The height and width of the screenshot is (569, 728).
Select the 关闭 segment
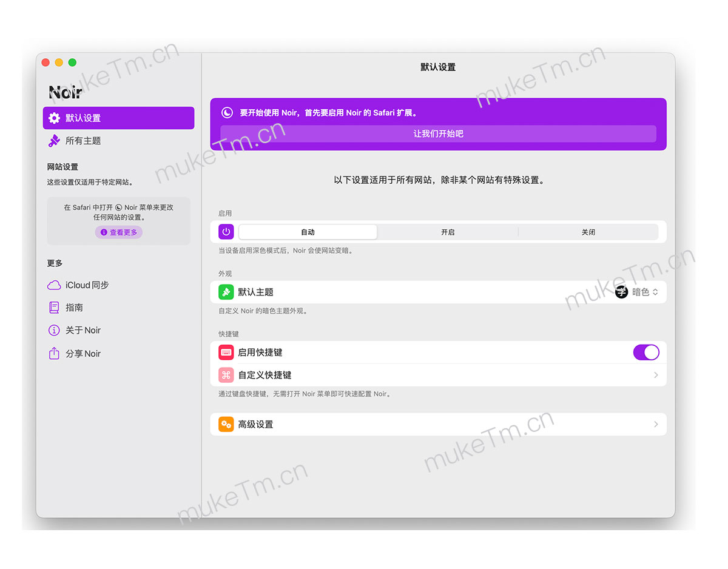click(x=588, y=232)
